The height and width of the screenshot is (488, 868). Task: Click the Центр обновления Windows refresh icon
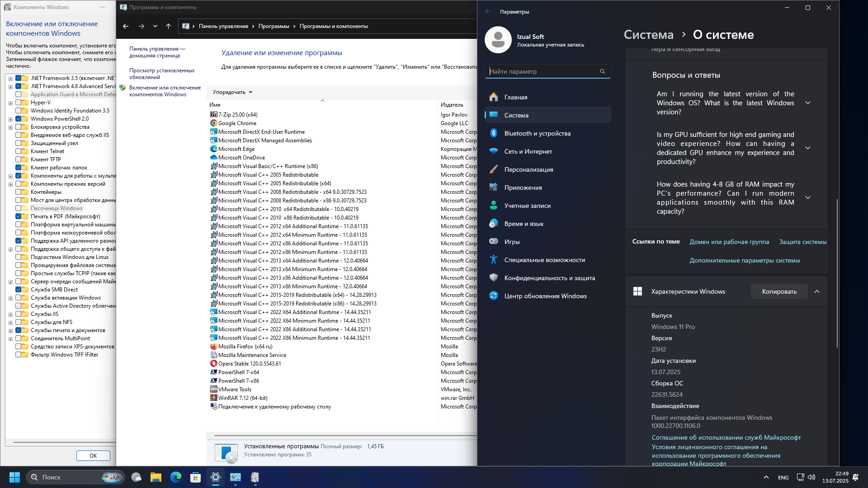(494, 296)
